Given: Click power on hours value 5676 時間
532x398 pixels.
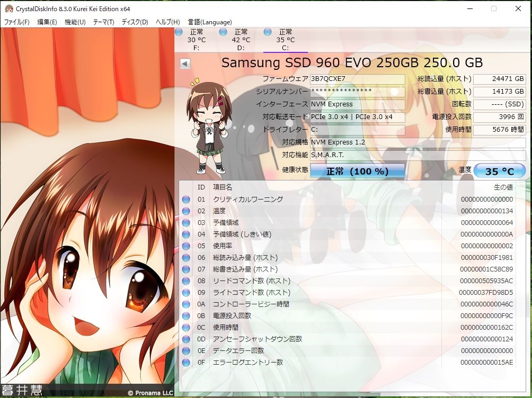Looking at the screenshot, I should pyautogui.click(x=500, y=130).
